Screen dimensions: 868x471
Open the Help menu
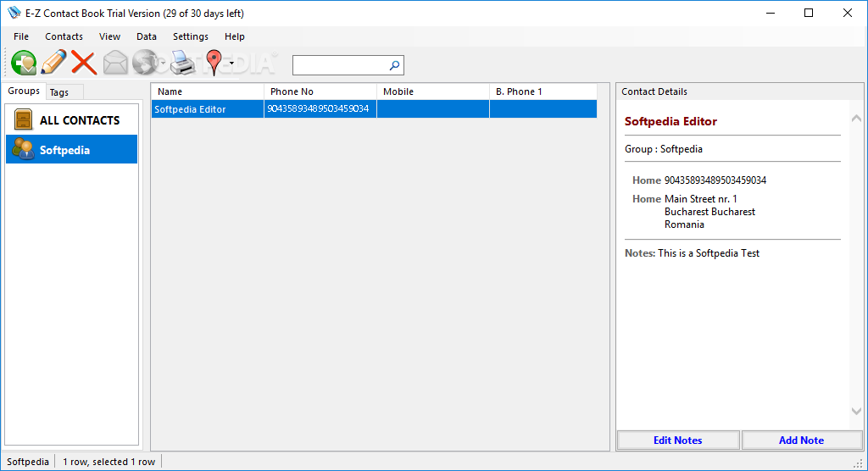click(x=234, y=36)
